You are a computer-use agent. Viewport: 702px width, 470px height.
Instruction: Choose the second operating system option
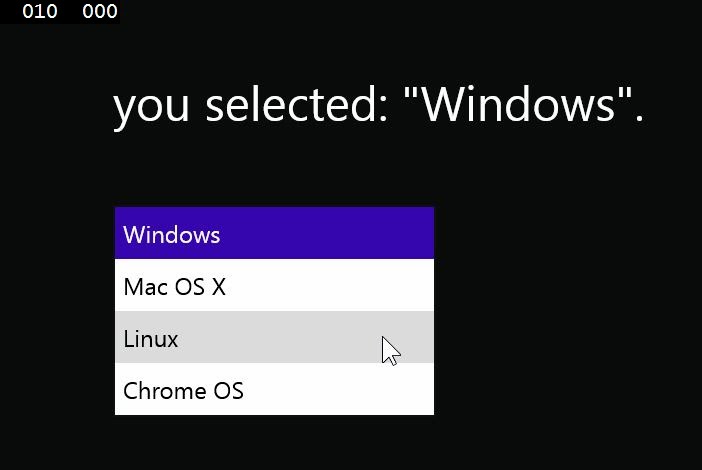click(274, 286)
